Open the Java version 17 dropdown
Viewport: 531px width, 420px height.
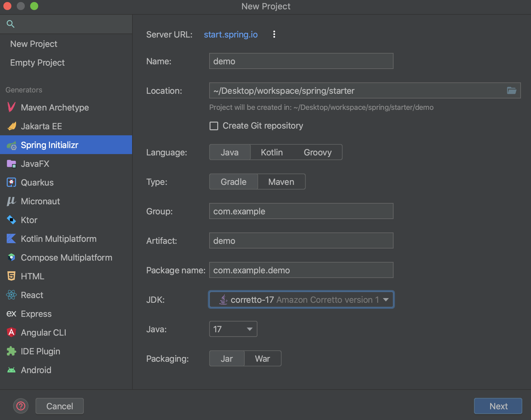coord(233,329)
